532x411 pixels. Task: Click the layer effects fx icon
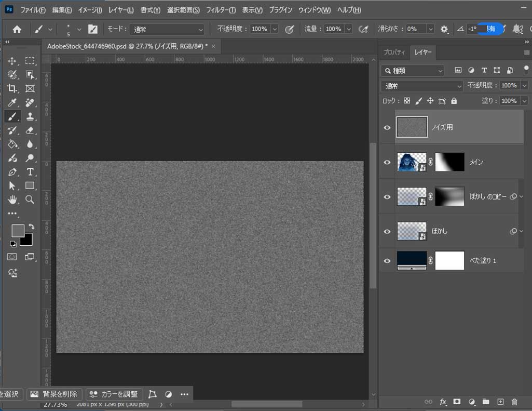(443, 402)
